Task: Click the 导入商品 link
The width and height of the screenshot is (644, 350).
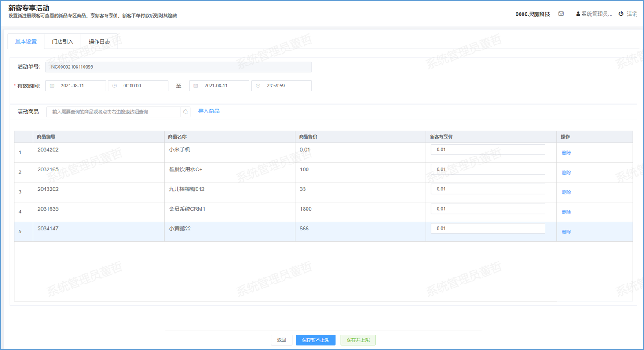Action: pyautogui.click(x=209, y=111)
